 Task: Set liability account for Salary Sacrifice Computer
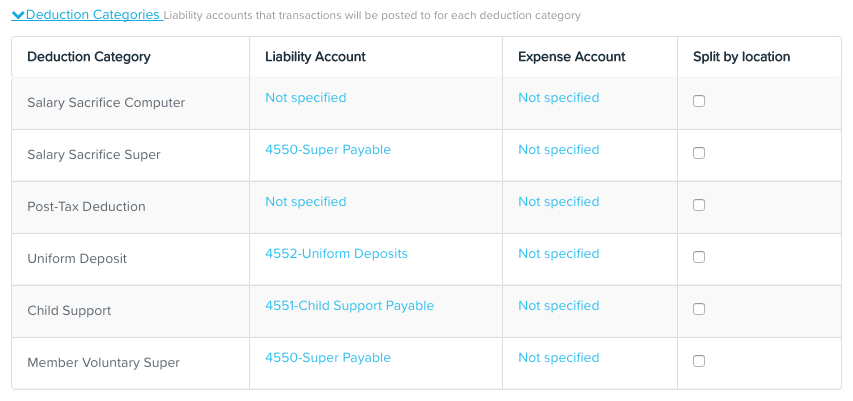[306, 98]
